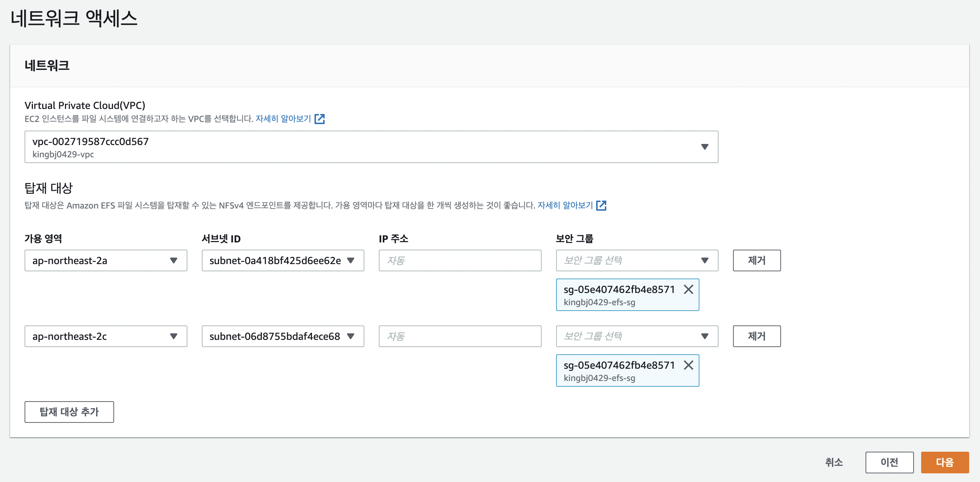Image resolution: width=980 pixels, height=482 pixels.
Task: Click the orange 다음 button
Action: (x=944, y=463)
